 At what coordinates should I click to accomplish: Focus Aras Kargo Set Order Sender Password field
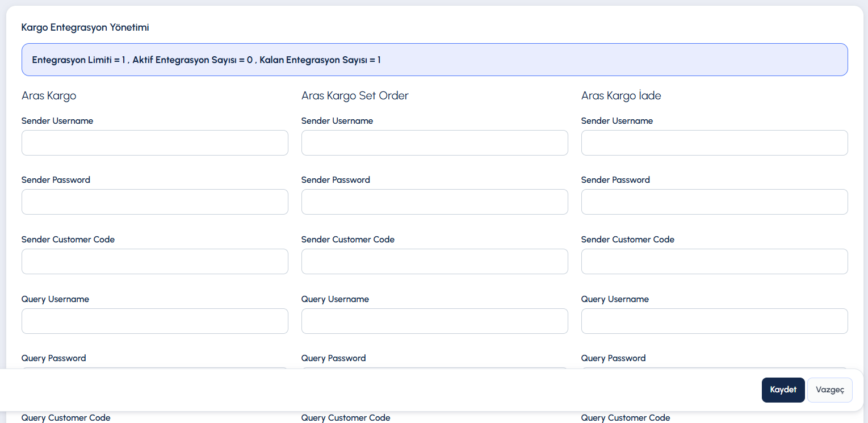435,202
